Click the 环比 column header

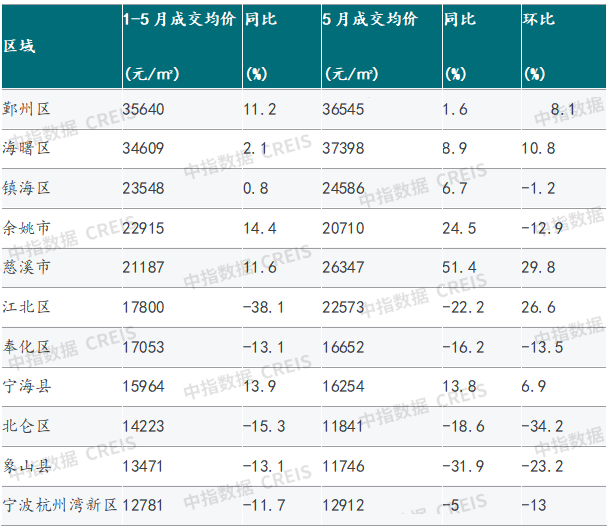point(539,20)
